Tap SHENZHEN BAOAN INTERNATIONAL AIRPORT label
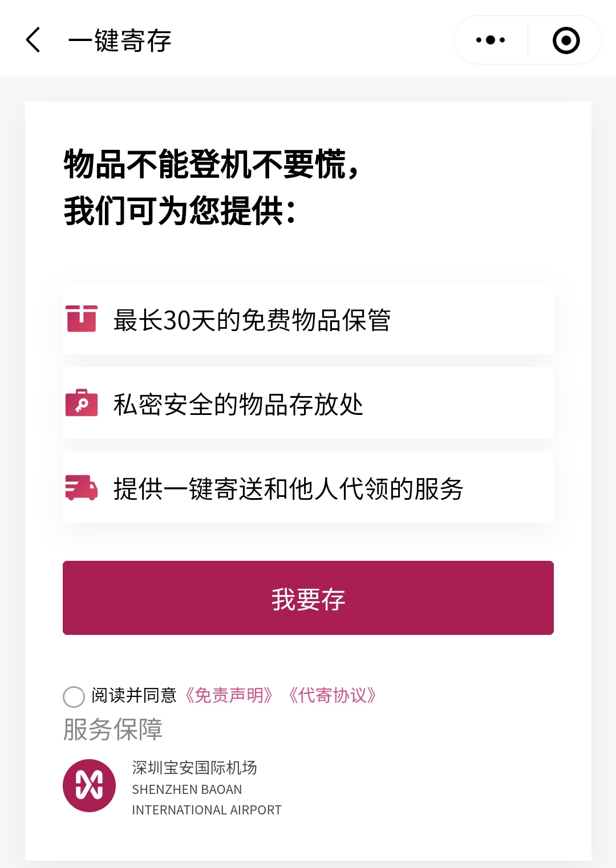Viewport: 616px width, 868px height. pyautogui.click(x=206, y=800)
